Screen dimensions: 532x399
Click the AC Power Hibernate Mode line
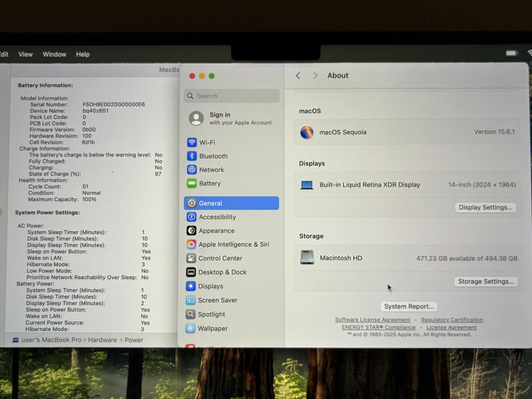coord(86,265)
